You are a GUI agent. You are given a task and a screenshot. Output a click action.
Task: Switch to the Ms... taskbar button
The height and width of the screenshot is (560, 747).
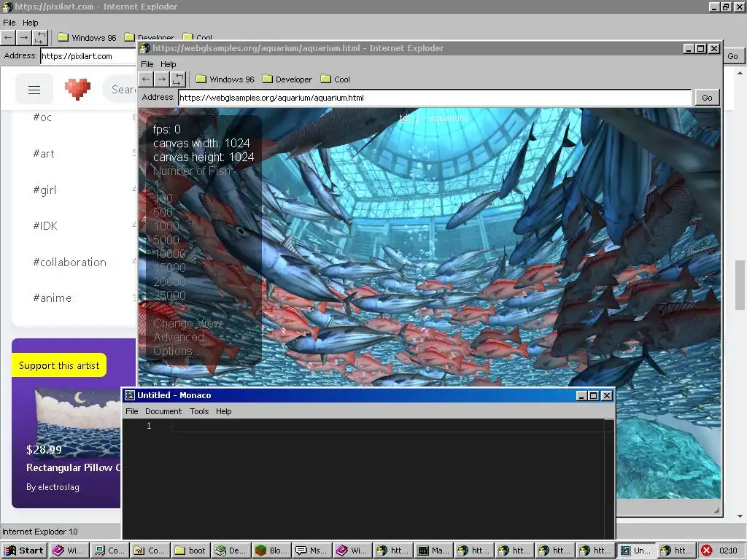click(x=311, y=551)
